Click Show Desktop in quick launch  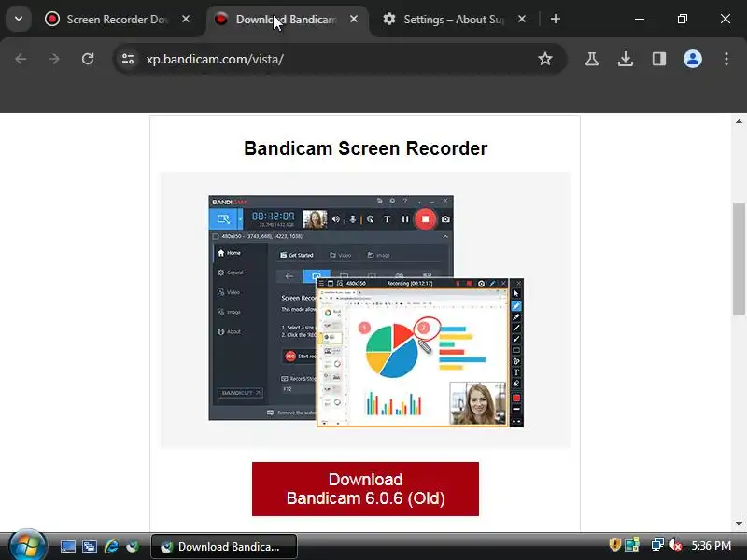click(x=67, y=547)
